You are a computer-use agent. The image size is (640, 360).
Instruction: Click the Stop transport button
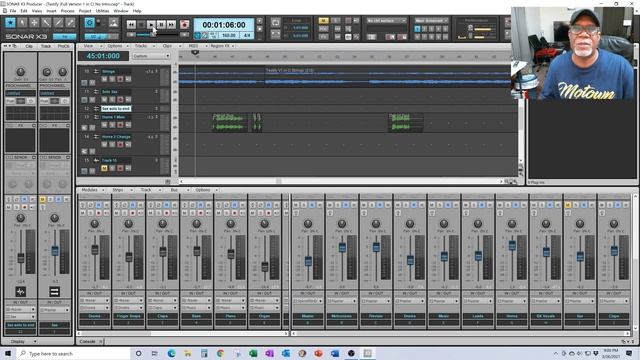(141, 24)
